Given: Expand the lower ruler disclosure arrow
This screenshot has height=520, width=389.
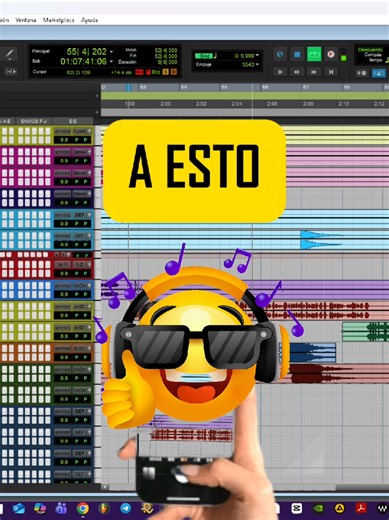Looking at the screenshot, I should click(97, 112).
